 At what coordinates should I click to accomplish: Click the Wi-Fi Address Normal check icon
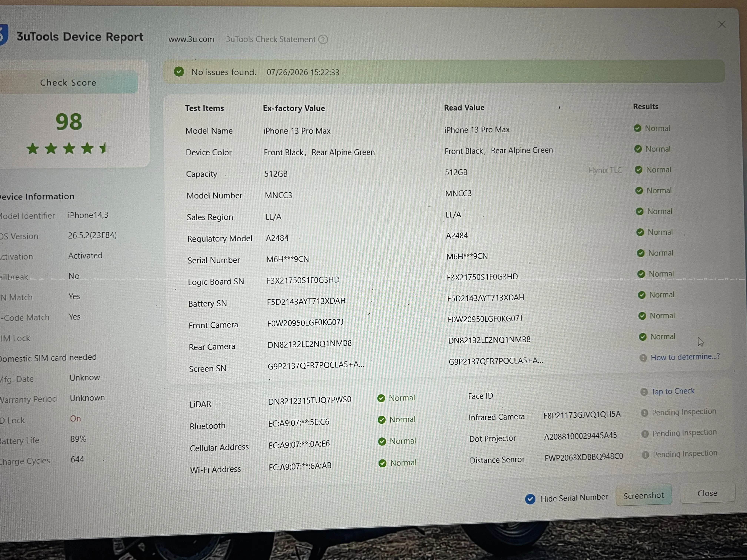click(382, 463)
